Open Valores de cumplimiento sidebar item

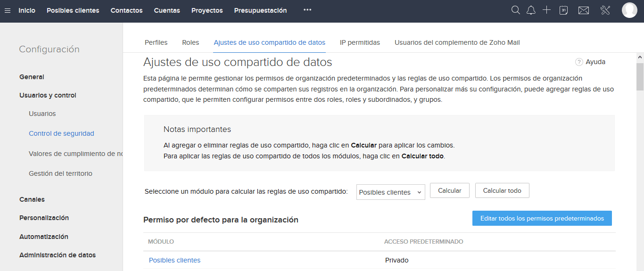[75, 154]
